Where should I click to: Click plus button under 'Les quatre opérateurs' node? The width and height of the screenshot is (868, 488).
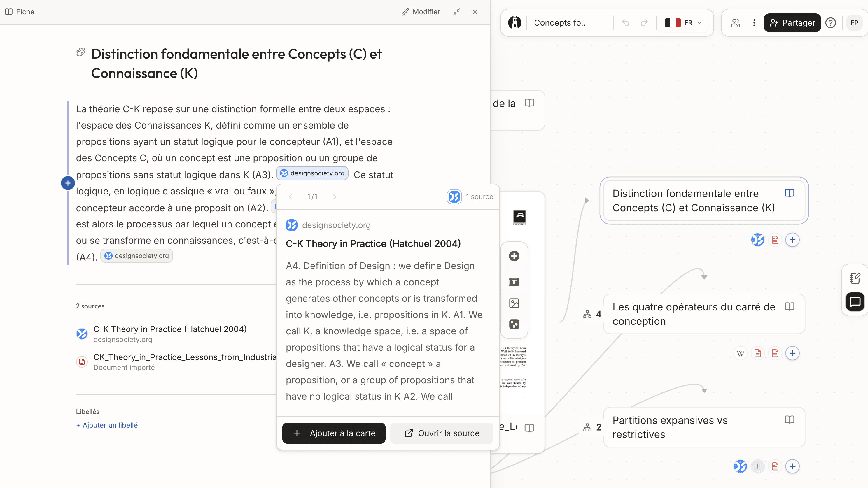pos(792,353)
